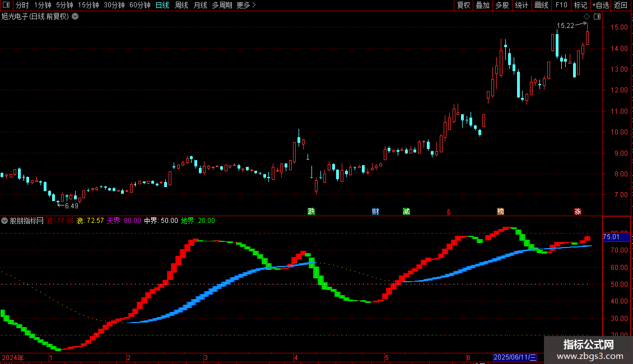The width and height of the screenshot is (633, 364).
Task: Click the 减 event marker
Action: pos(407,212)
